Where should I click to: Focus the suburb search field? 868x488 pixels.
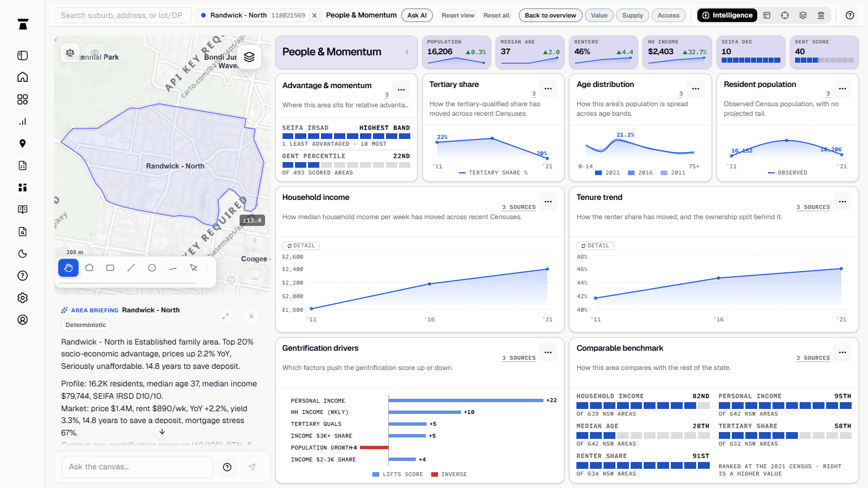coord(123,15)
